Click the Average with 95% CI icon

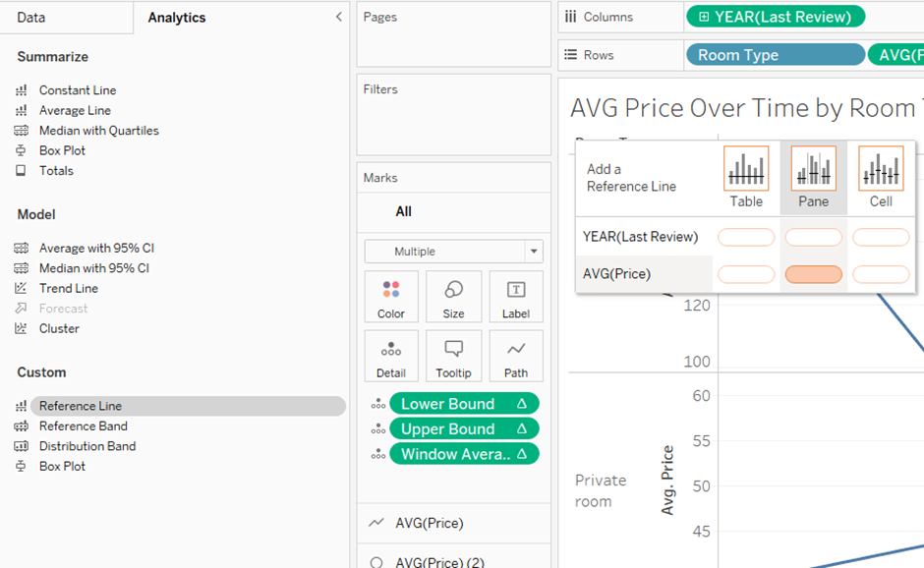[x=22, y=248]
